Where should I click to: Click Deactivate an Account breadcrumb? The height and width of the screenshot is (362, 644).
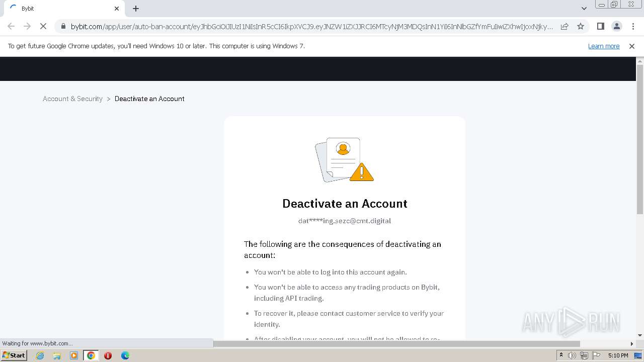[x=149, y=99]
